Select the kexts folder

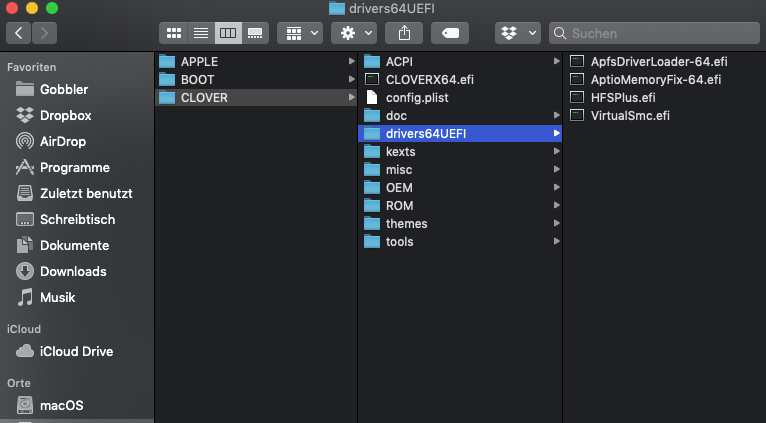(x=460, y=152)
